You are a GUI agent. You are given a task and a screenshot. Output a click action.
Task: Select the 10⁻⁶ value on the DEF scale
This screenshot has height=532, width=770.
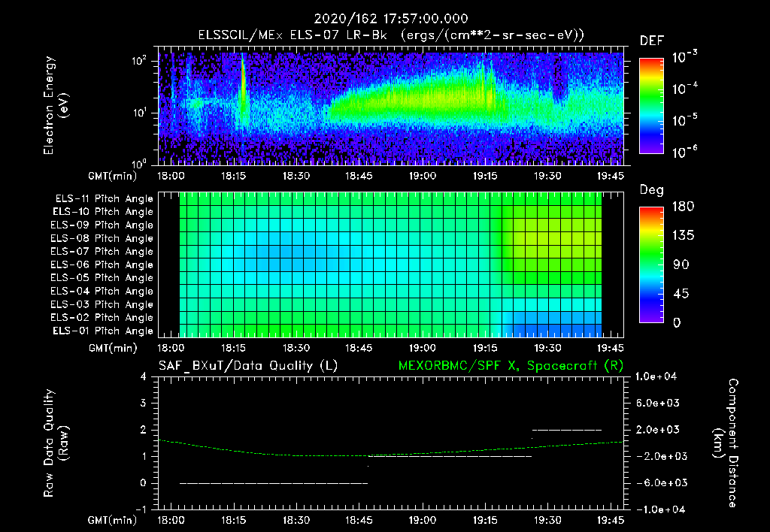click(684, 152)
